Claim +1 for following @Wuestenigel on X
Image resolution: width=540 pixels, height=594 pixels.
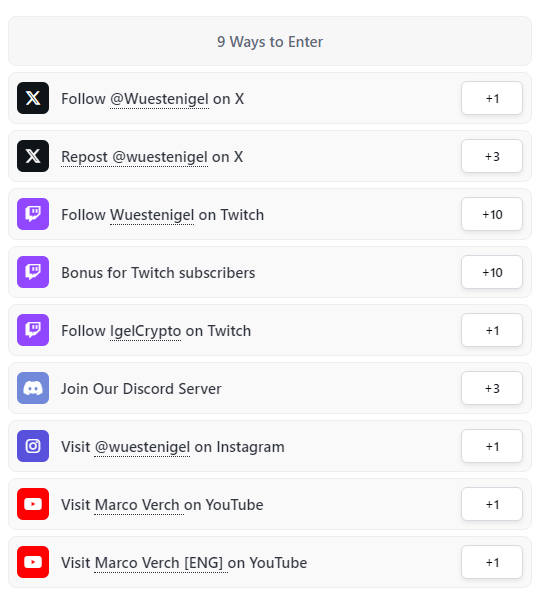pyautogui.click(x=492, y=98)
